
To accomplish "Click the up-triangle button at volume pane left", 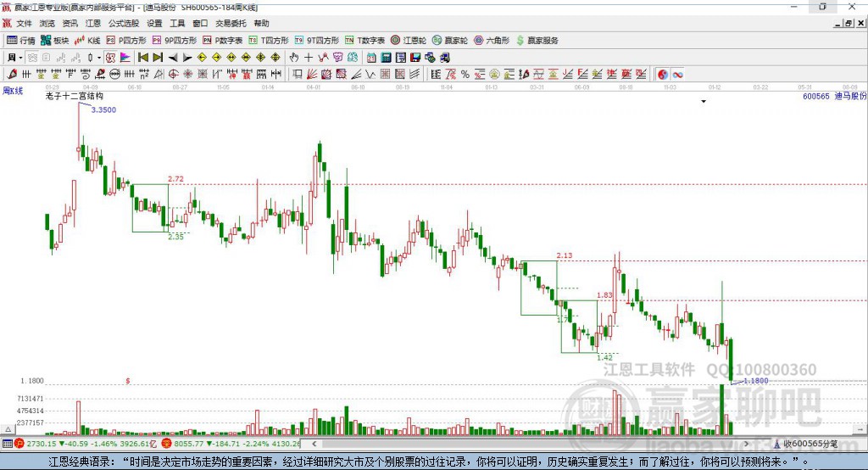I will point(8,429).
